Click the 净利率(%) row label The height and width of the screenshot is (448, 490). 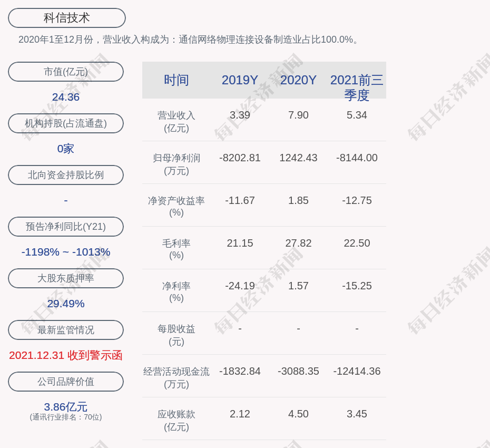[177, 292]
